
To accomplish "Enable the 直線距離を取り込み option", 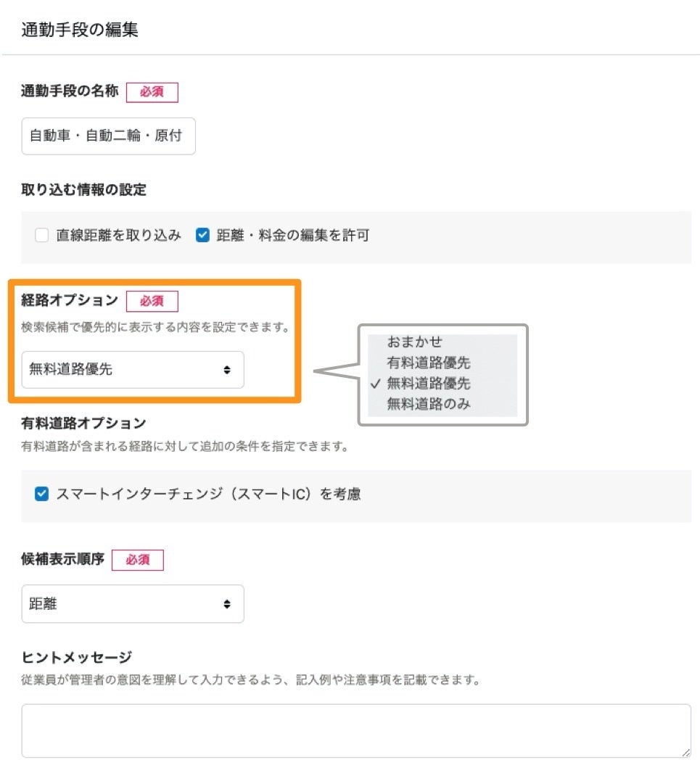I will (x=41, y=235).
